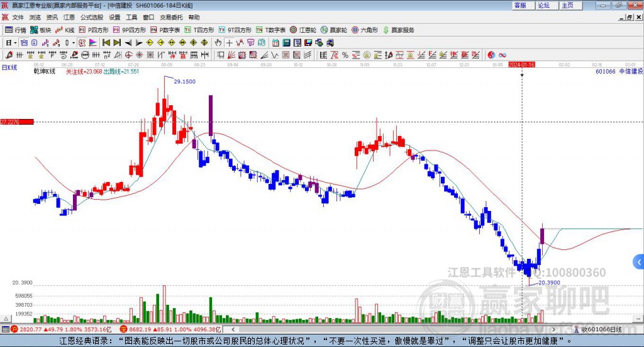Open the 资讯 menu

[52, 17]
